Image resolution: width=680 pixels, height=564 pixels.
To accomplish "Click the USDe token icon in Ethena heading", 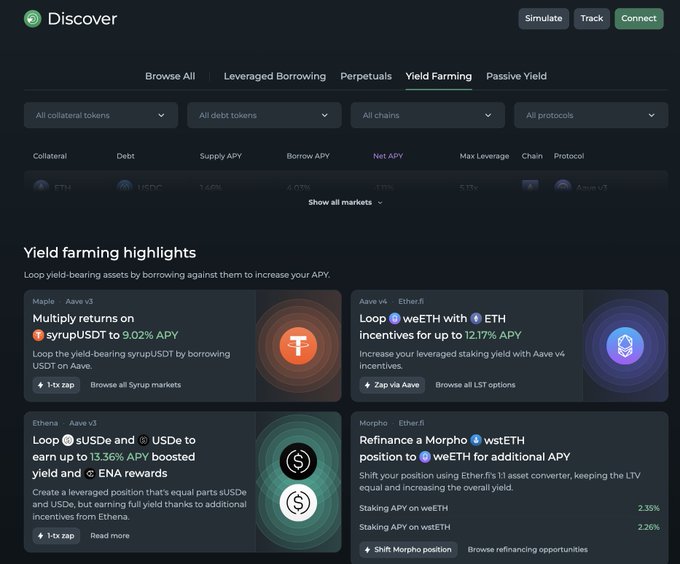I will (x=144, y=440).
